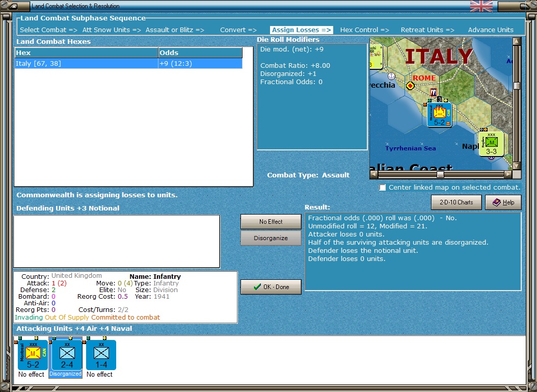Click the port anchor icon near Civitavecchia
The image size is (537, 392).
[x=391, y=76]
